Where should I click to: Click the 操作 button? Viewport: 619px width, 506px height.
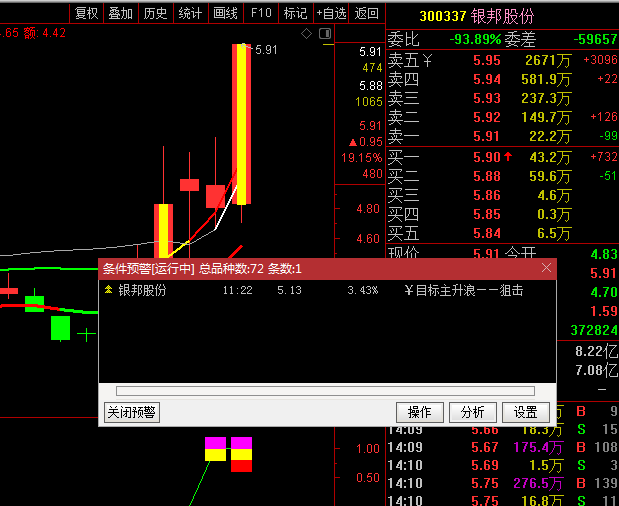pos(420,412)
